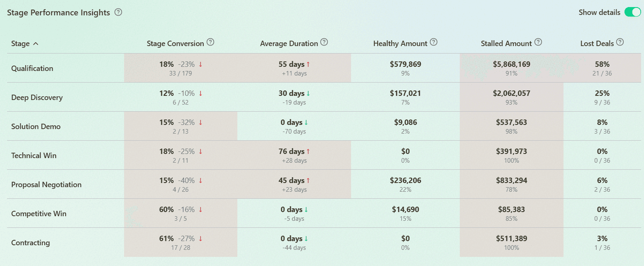
Task: Click the Lost Deals help icon
Action: (620, 42)
